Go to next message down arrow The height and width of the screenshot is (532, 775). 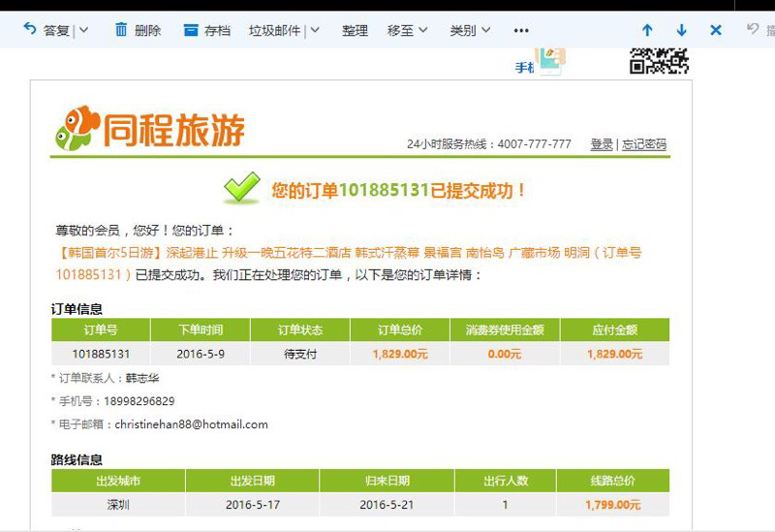click(x=682, y=30)
